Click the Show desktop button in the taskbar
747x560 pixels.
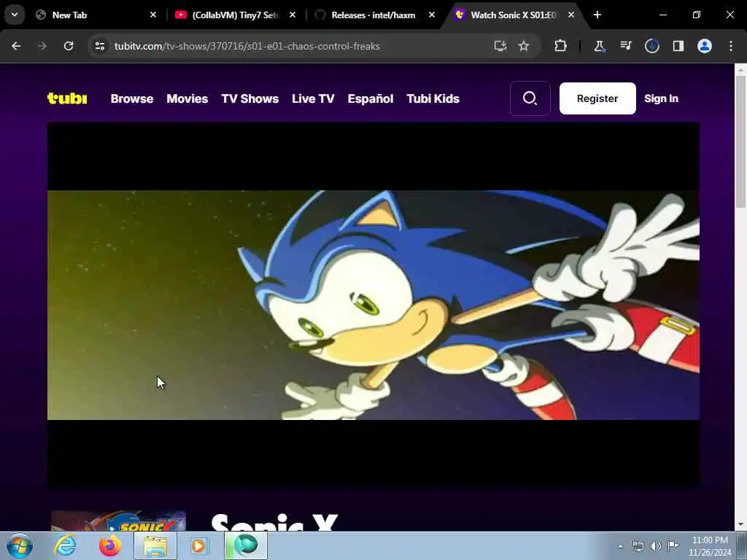tap(742, 545)
